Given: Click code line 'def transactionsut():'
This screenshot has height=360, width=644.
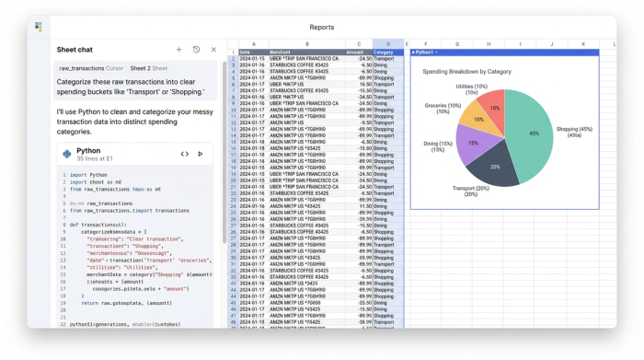Looking at the screenshot, I should 98,225.
